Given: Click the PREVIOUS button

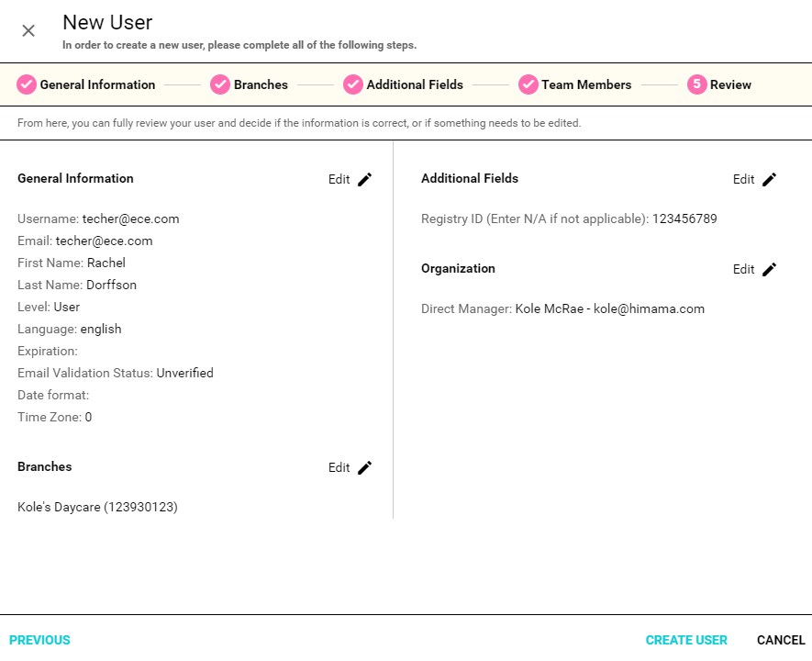Looking at the screenshot, I should 39,640.
